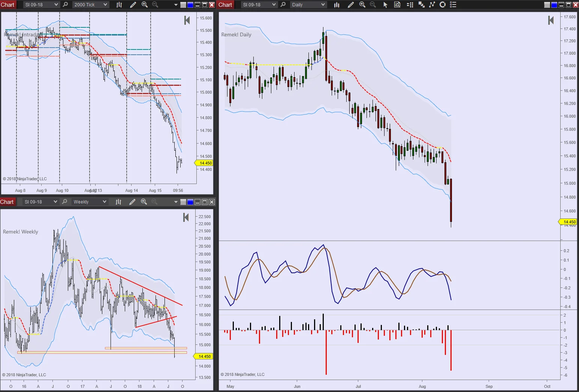Click blue link swatch in Weekly chart titlebar
Screen dimensions: 579x392
pyautogui.click(x=190, y=202)
